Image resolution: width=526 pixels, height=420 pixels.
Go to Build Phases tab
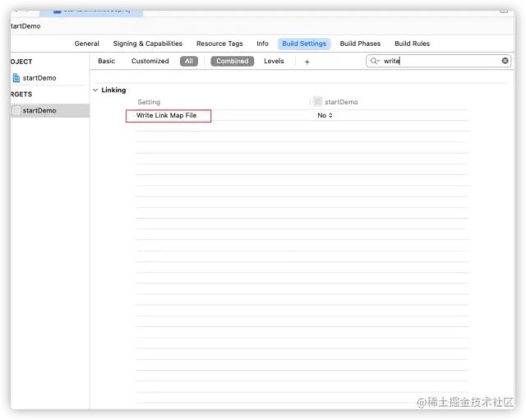coord(360,44)
